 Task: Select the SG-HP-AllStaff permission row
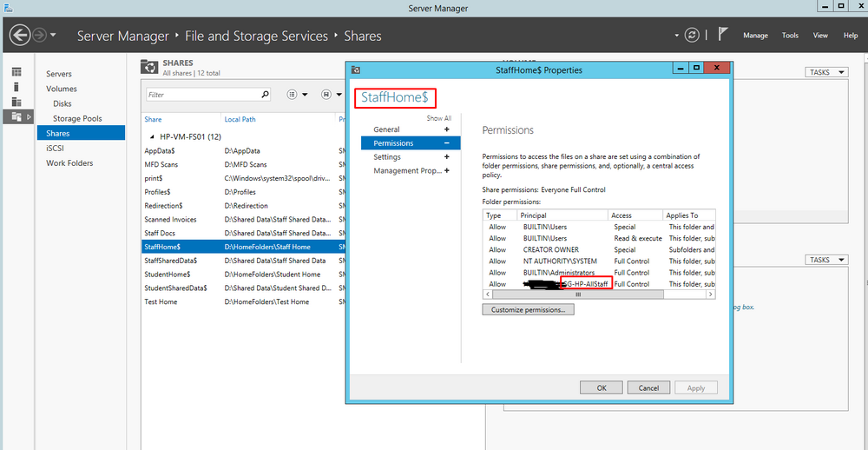pyautogui.click(x=599, y=284)
